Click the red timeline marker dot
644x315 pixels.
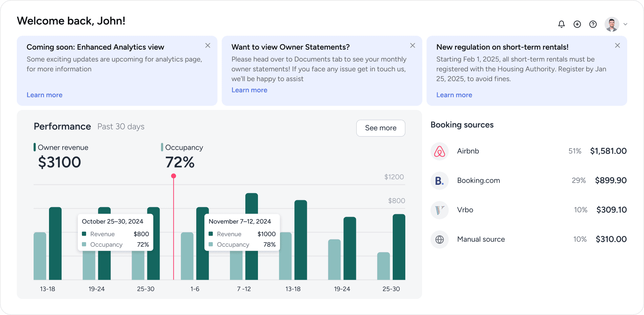click(174, 176)
